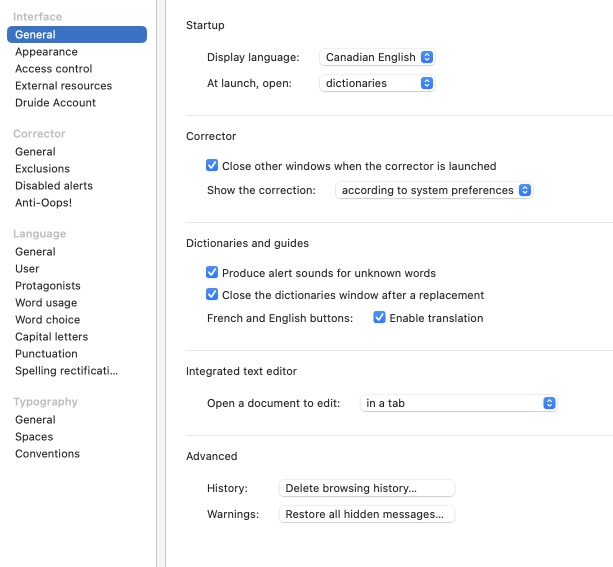The width and height of the screenshot is (613, 567).
Task: Click the Delete browsing history button
Action: pos(366,488)
